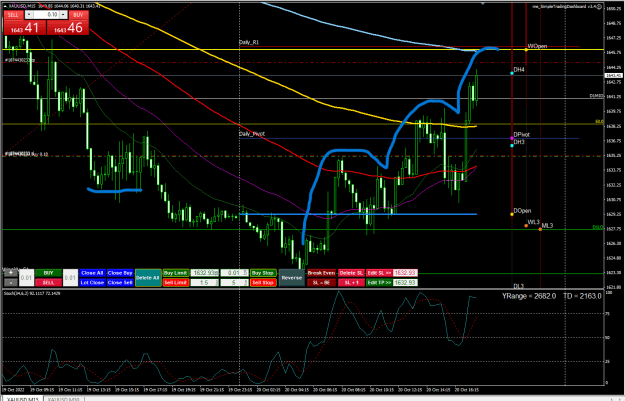Viewport: 625px width, 401px height.
Task: Click the Close Sell button
Action: (x=120, y=282)
